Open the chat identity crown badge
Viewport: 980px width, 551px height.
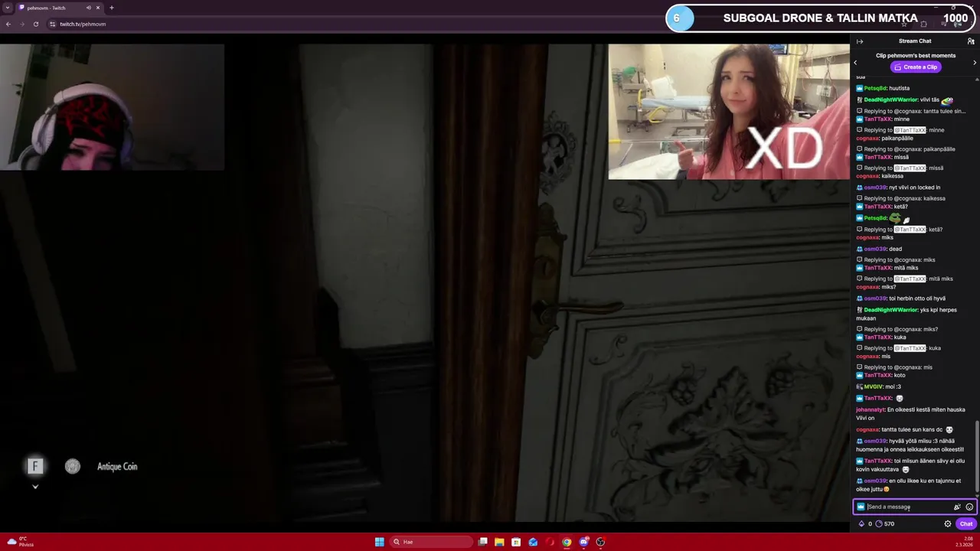coord(861,507)
